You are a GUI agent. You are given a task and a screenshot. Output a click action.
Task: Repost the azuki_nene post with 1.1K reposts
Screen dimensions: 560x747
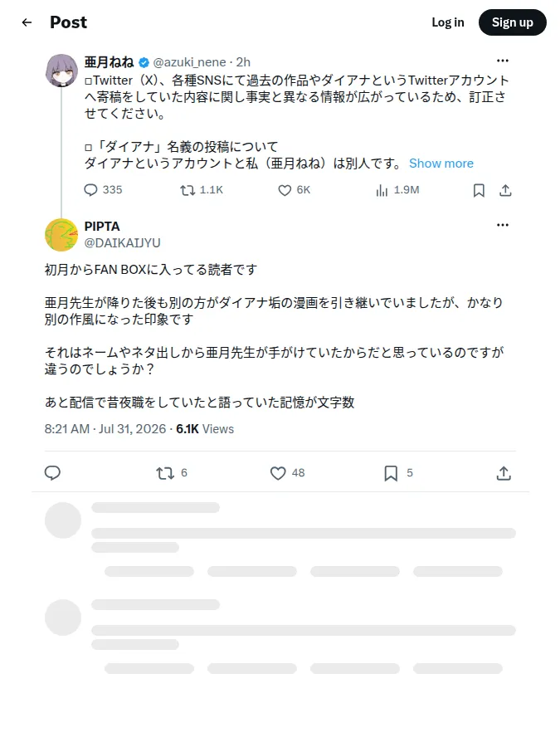click(187, 191)
